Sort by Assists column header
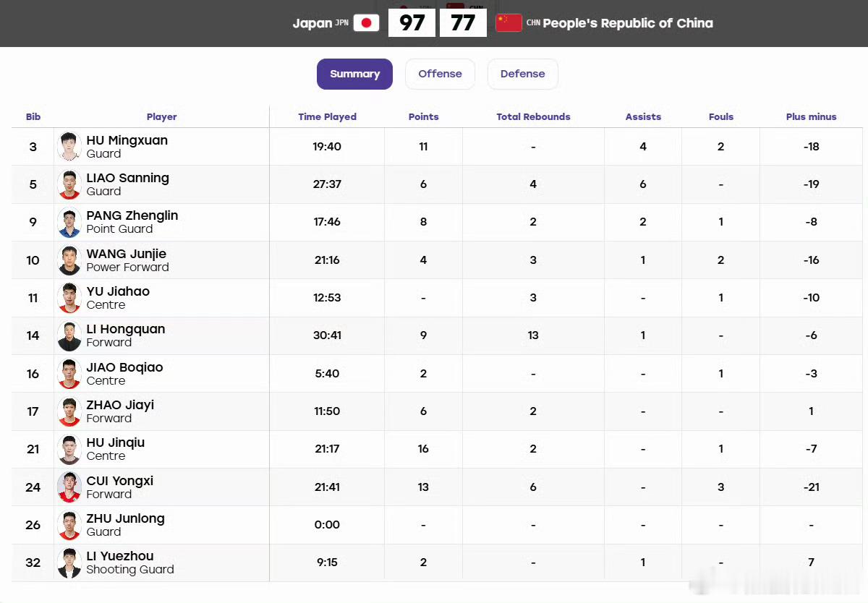868x603 pixels. click(x=643, y=116)
